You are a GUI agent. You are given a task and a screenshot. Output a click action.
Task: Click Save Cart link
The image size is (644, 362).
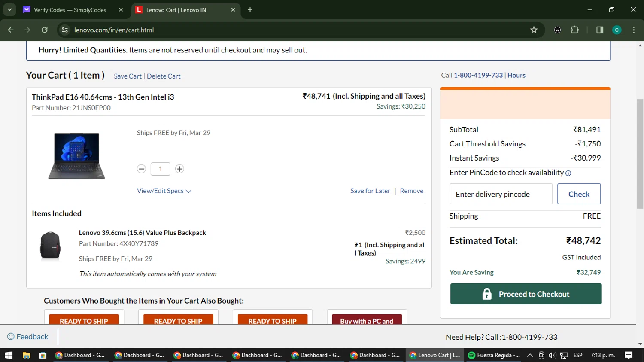click(x=128, y=76)
